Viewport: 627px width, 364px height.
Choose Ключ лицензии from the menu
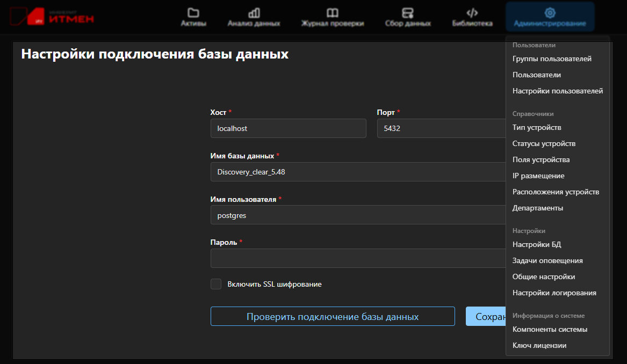coord(539,346)
